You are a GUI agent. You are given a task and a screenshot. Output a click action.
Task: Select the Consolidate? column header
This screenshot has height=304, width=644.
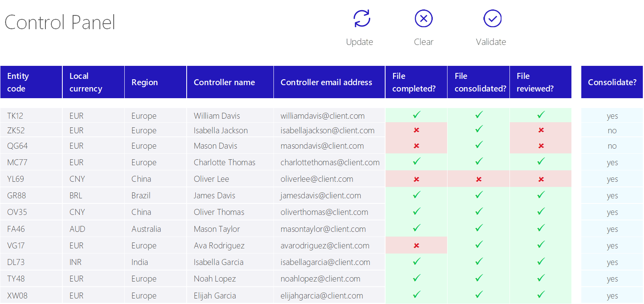(612, 82)
